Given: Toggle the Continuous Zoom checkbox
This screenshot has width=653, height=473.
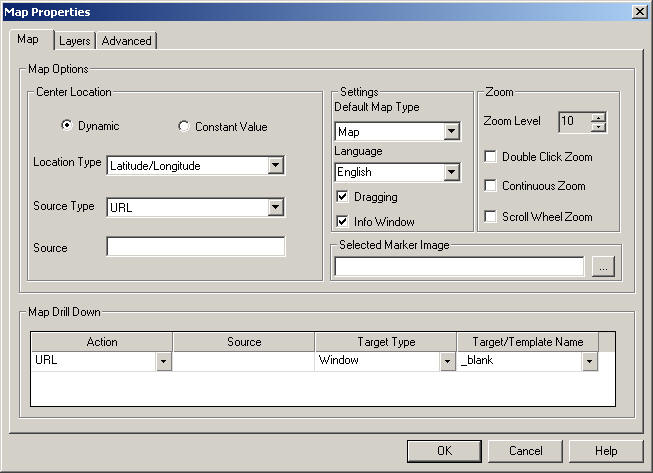Looking at the screenshot, I should pos(490,186).
